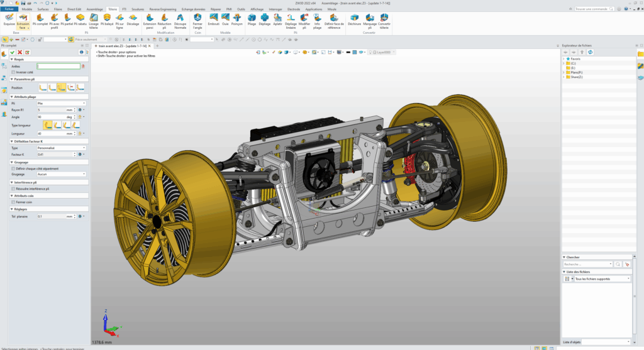Select the Dépliage unfold tool

[x=265, y=20]
